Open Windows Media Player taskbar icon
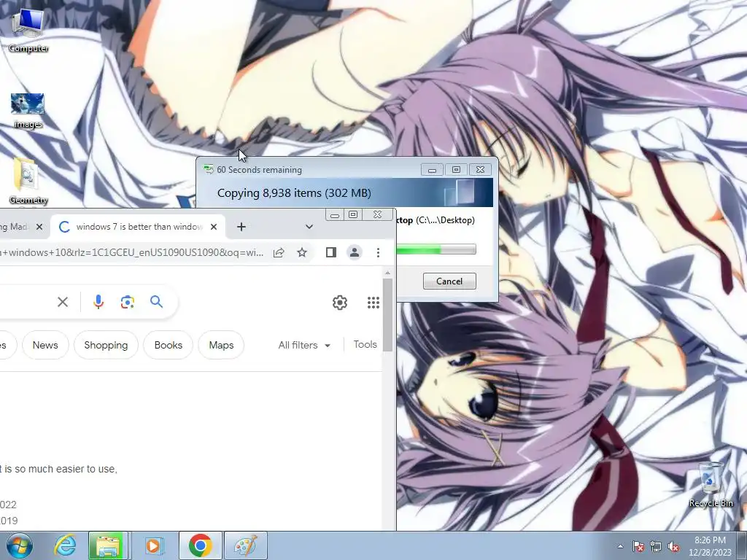This screenshot has height=560, width=747. [153, 545]
